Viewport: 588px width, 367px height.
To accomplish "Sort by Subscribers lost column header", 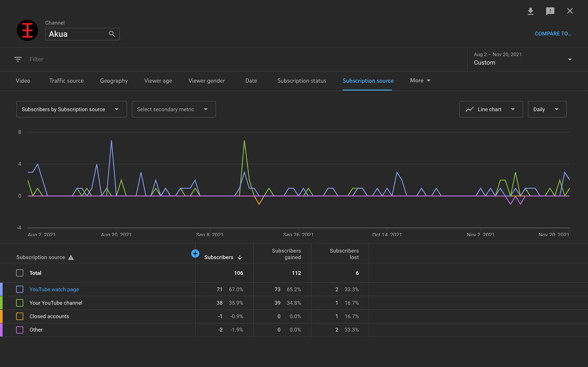I will (x=344, y=254).
